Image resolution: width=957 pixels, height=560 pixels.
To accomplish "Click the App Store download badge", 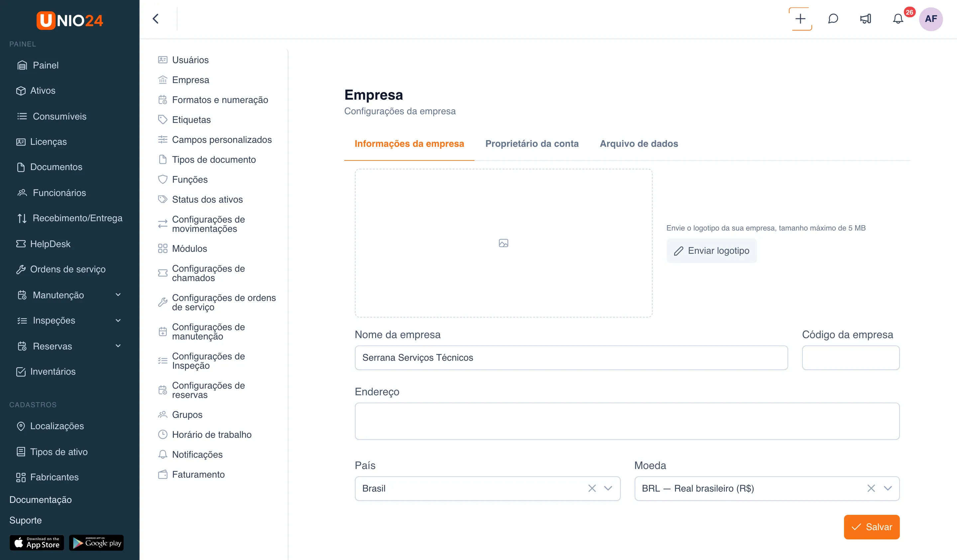I will [x=37, y=542].
